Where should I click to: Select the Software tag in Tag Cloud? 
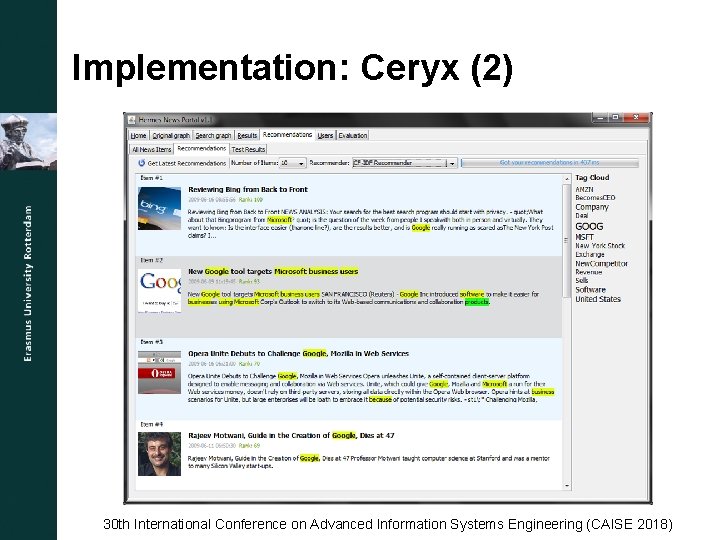click(591, 290)
